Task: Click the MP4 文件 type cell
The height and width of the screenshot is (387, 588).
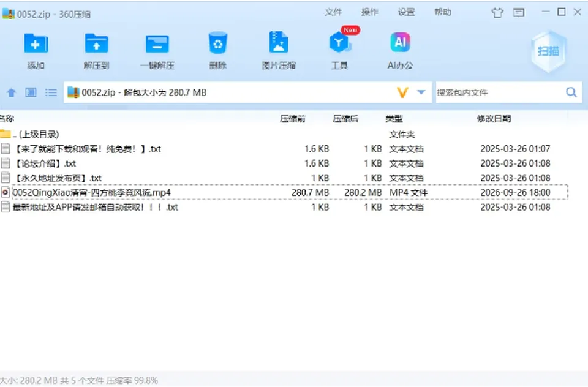Action: pyautogui.click(x=409, y=193)
